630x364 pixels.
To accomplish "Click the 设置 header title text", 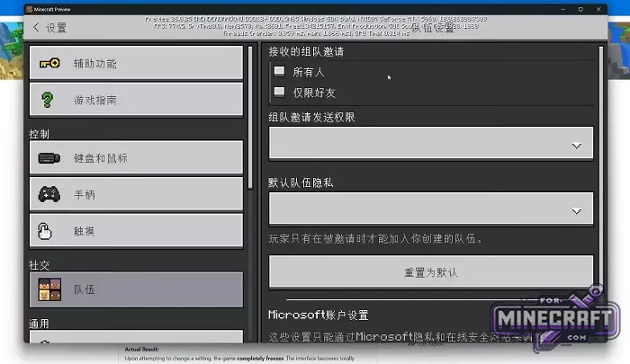I will [x=56, y=28].
